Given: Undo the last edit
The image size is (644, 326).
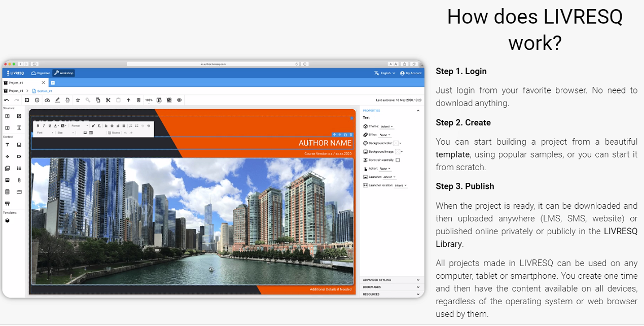Looking at the screenshot, I should click(7, 100).
